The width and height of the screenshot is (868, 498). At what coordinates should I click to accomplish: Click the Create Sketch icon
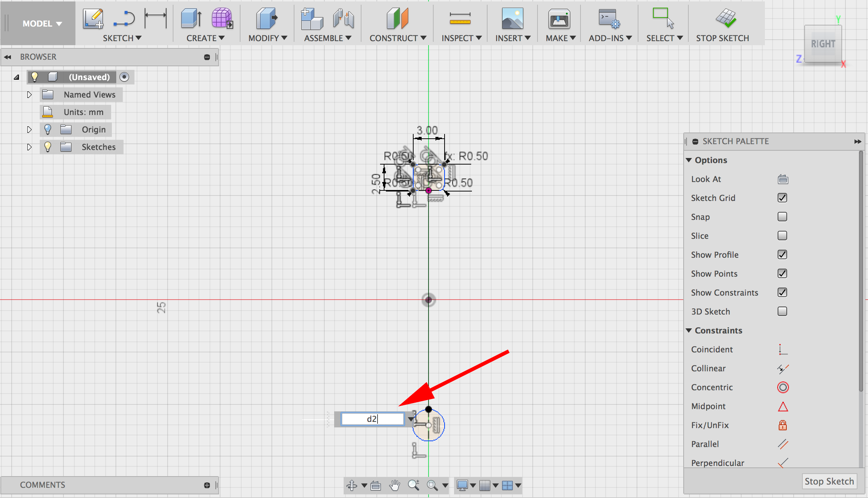[x=93, y=19]
